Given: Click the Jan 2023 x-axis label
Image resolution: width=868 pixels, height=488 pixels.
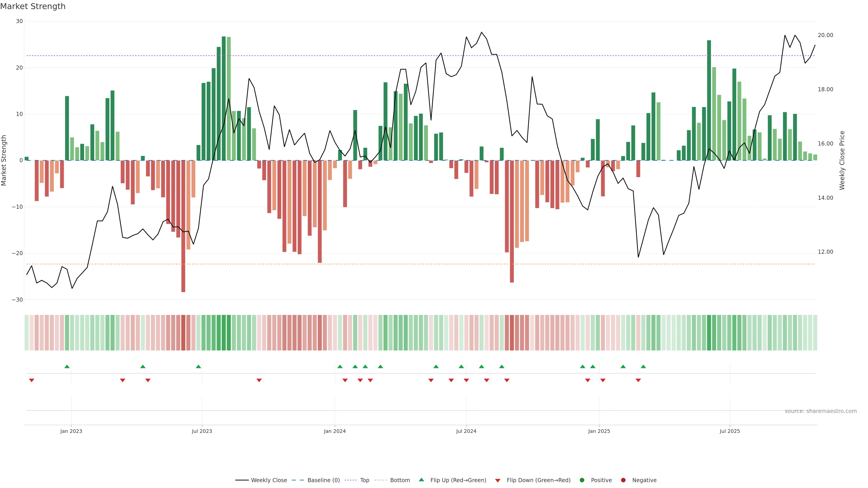Looking at the screenshot, I should point(71,431).
